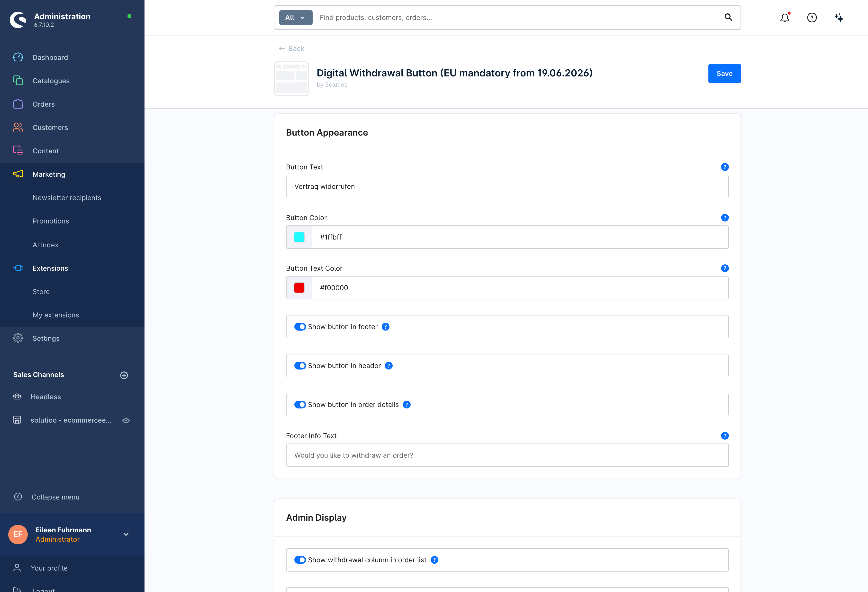Turn off Show button in order details
The width and height of the screenshot is (868, 592).
click(x=300, y=404)
